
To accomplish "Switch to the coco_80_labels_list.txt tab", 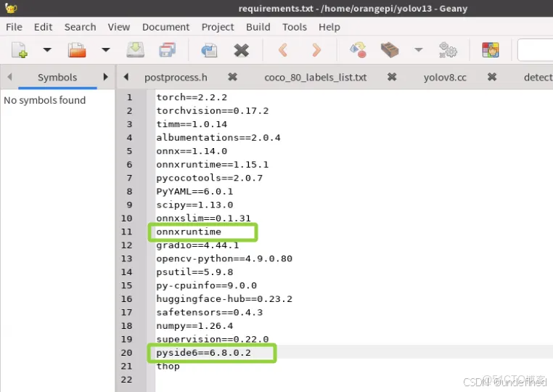I will tap(316, 77).
